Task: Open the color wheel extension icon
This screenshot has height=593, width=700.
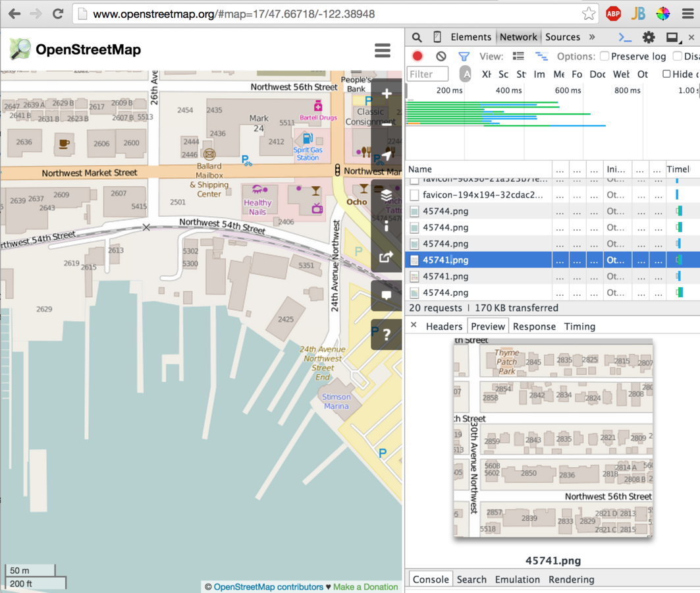Action: point(663,14)
